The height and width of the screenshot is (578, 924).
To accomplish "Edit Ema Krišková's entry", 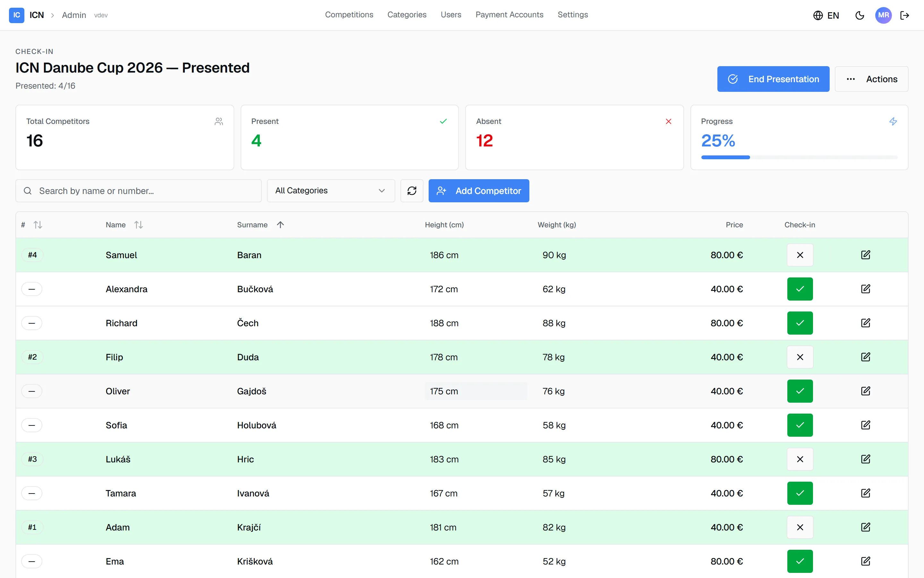I will (x=866, y=561).
